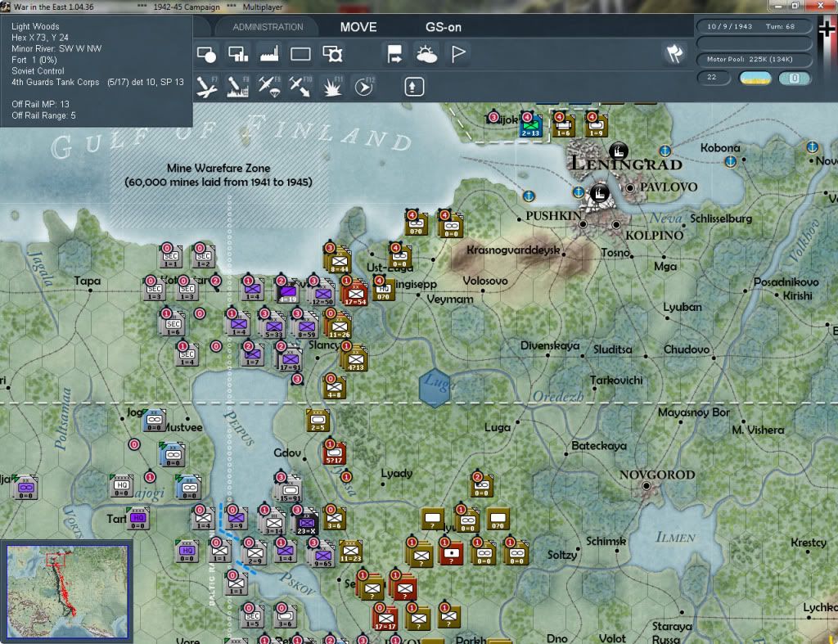This screenshot has width=838, height=644.
Task: Click the port anchor left of Pushkin
Action: (529, 196)
